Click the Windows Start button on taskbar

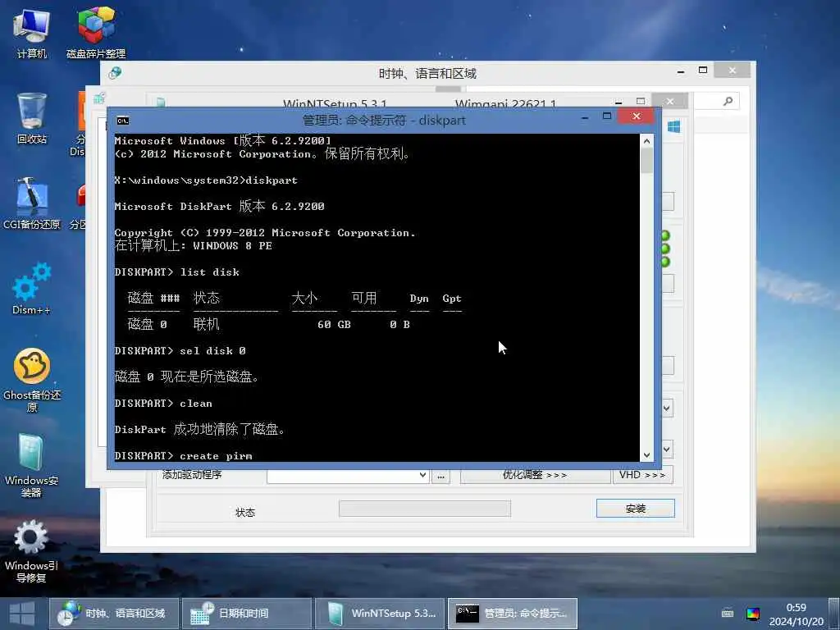pyautogui.click(x=22, y=614)
